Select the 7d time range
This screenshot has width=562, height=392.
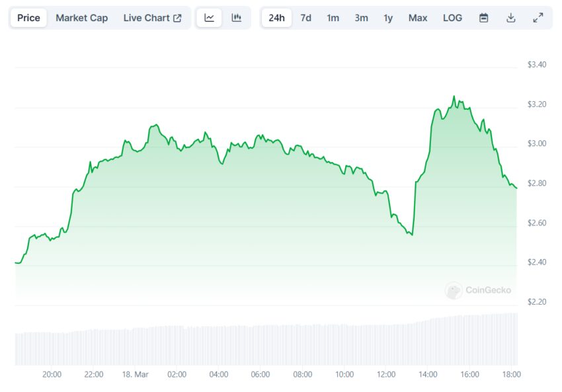305,18
